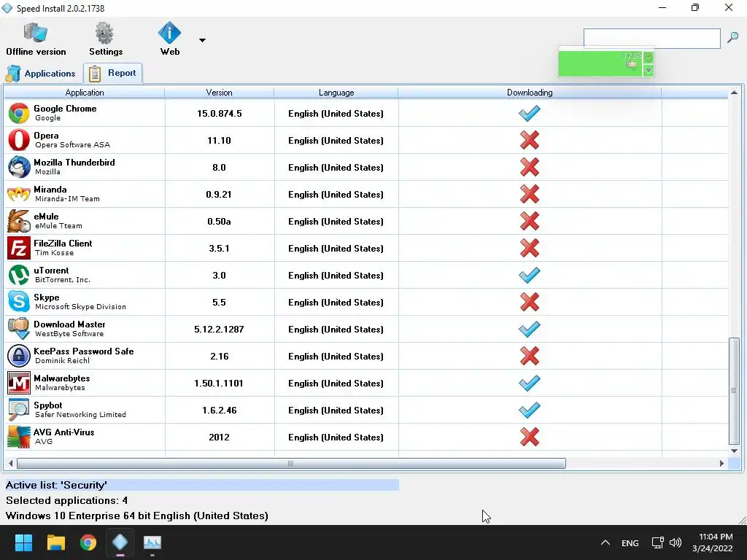The width and height of the screenshot is (747, 560).
Task: Click eMule's red X download status
Action: tap(530, 221)
